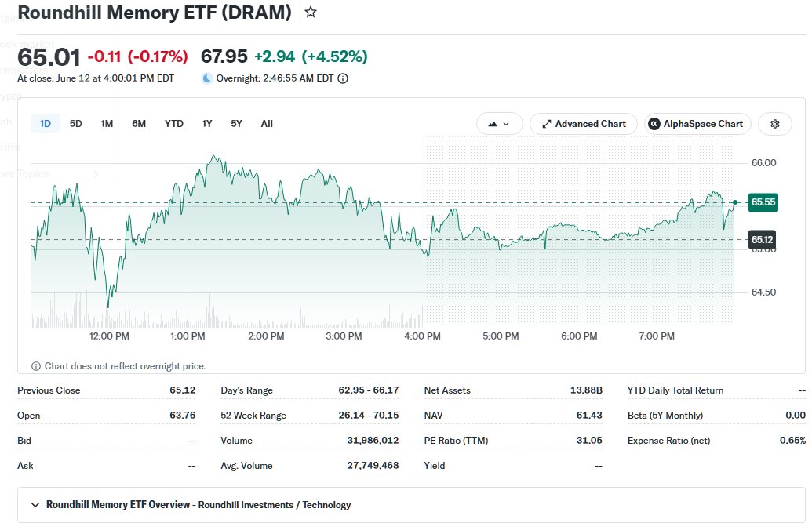Click the overnight moon icon

coord(207,78)
